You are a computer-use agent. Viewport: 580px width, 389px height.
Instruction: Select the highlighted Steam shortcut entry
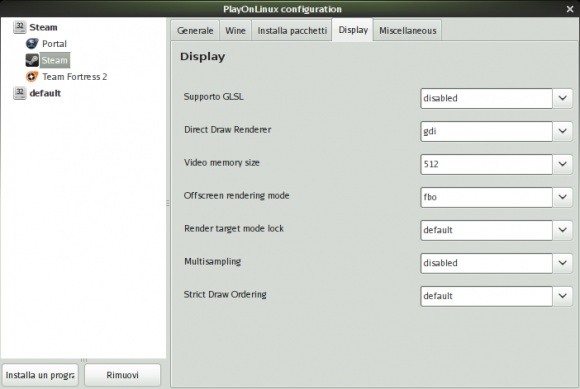point(54,60)
